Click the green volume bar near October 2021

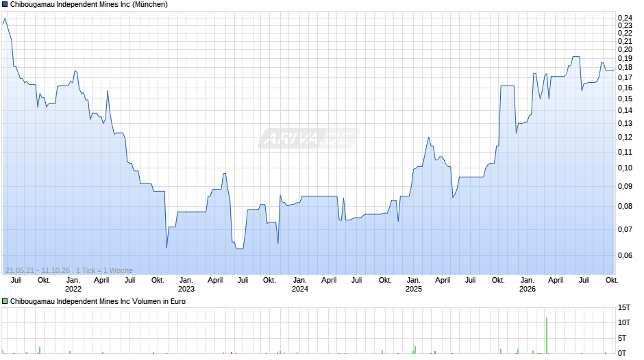pos(40,350)
